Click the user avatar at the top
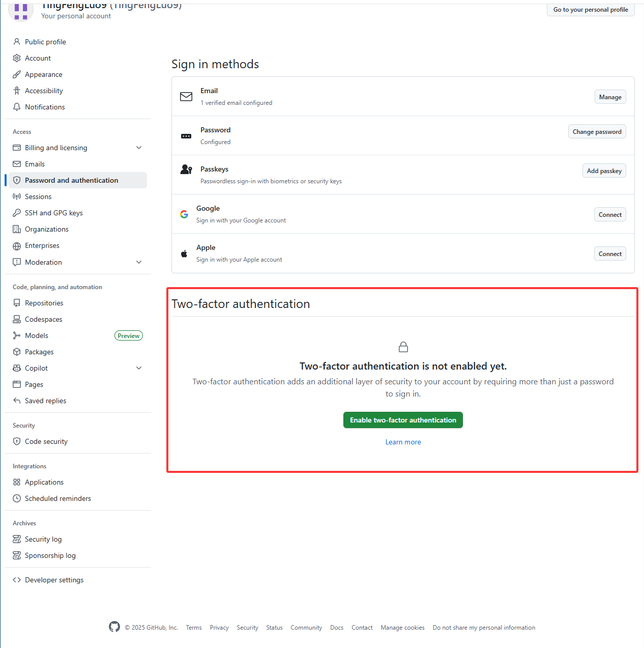644x648 pixels. 21,10
